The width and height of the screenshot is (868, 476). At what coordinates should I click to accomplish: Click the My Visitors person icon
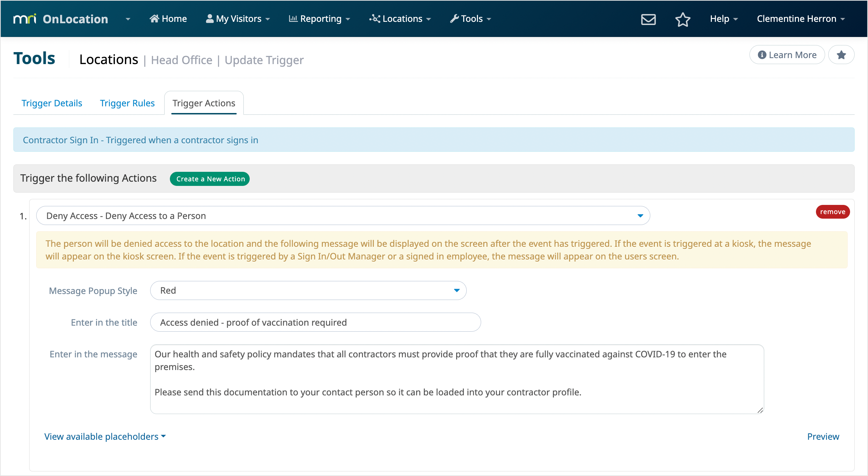point(210,19)
